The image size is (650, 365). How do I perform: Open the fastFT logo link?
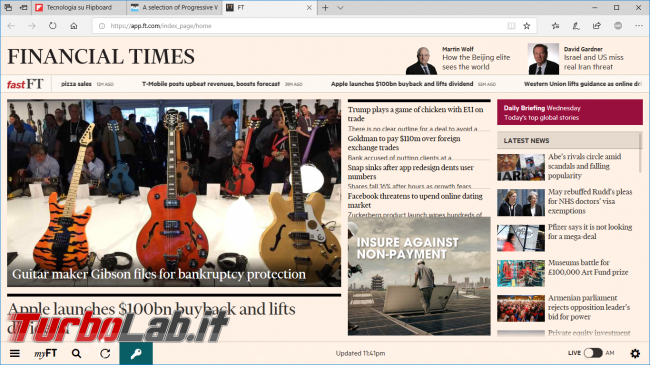tap(25, 84)
